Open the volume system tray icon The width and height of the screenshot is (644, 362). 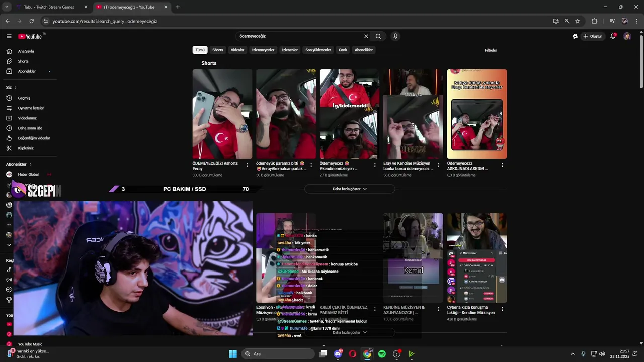(x=602, y=354)
